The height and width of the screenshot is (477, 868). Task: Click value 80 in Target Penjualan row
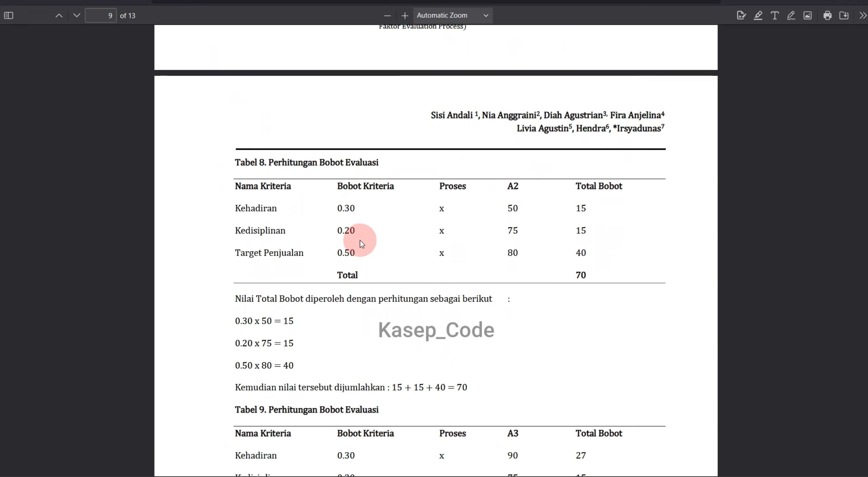pos(513,253)
